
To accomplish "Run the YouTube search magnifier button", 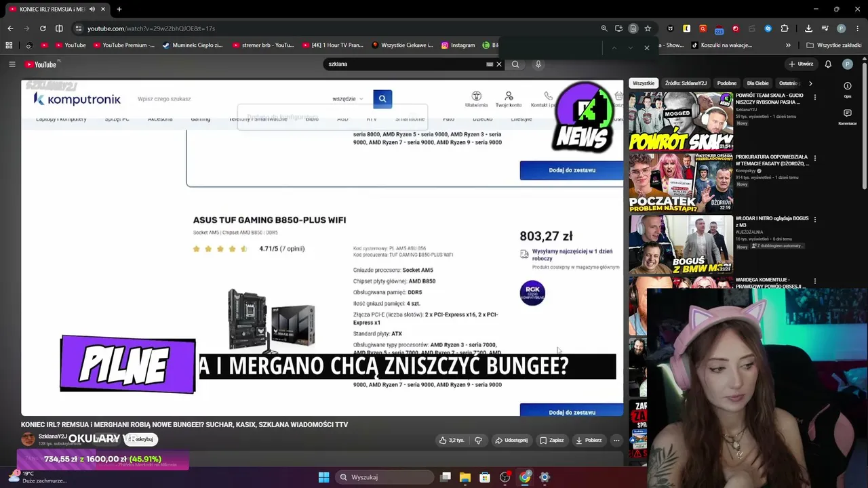I will 515,64.
